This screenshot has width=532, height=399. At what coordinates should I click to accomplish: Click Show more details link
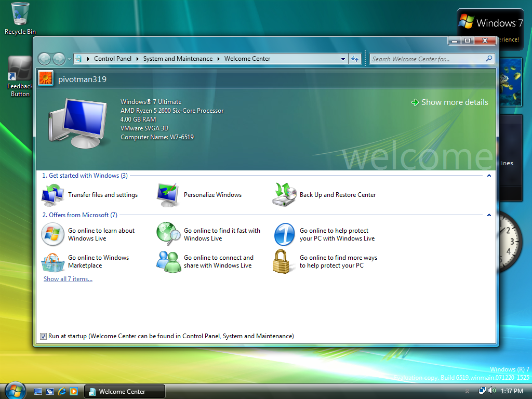[x=454, y=102]
